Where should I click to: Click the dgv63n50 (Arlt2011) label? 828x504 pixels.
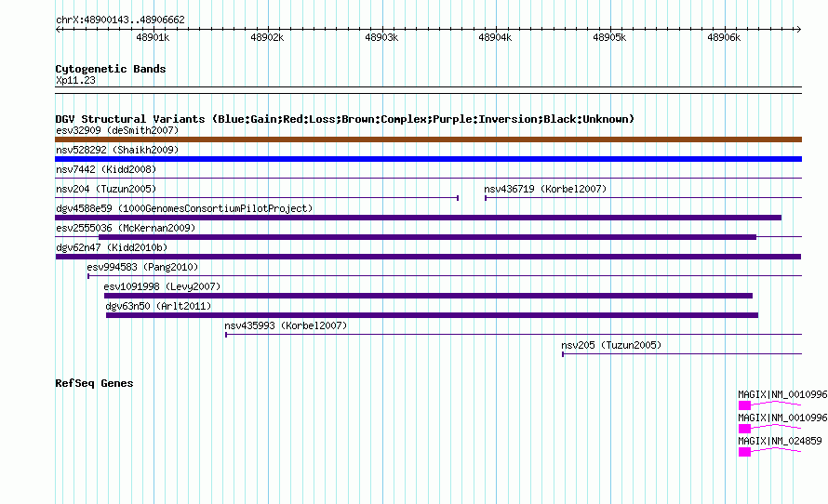(158, 306)
